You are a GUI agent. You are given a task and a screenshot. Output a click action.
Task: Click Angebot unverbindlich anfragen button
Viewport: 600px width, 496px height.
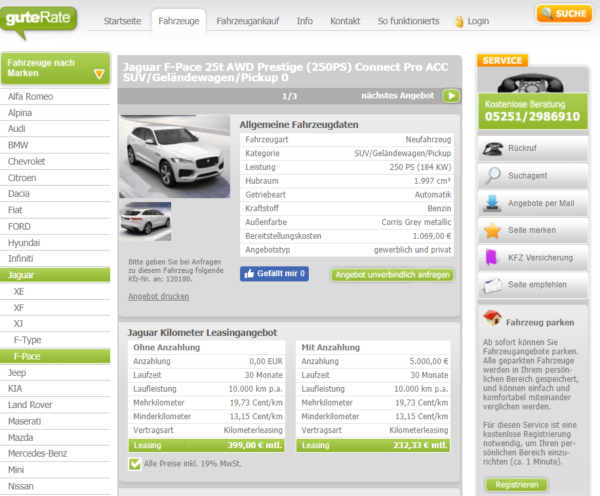tap(392, 275)
